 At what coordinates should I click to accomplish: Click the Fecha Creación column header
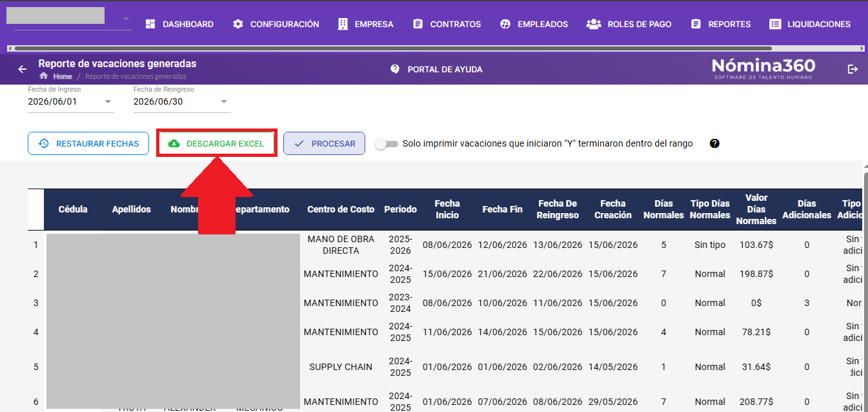[613, 209]
